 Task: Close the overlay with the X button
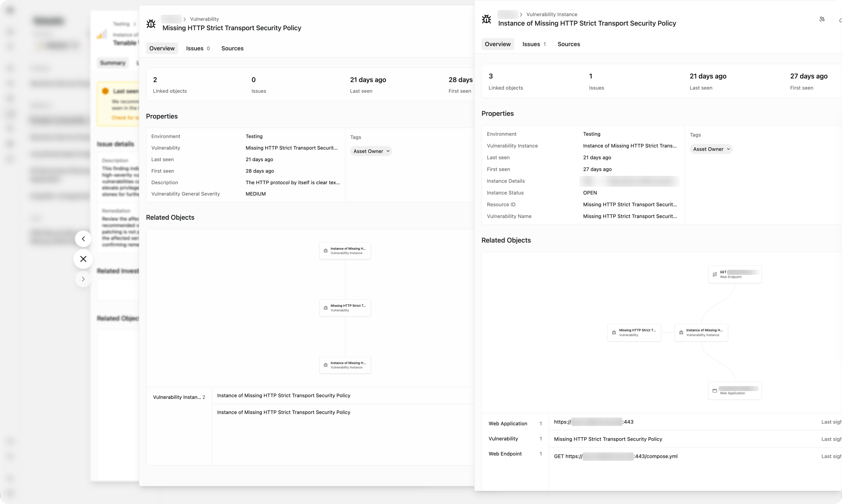coord(83,259)
